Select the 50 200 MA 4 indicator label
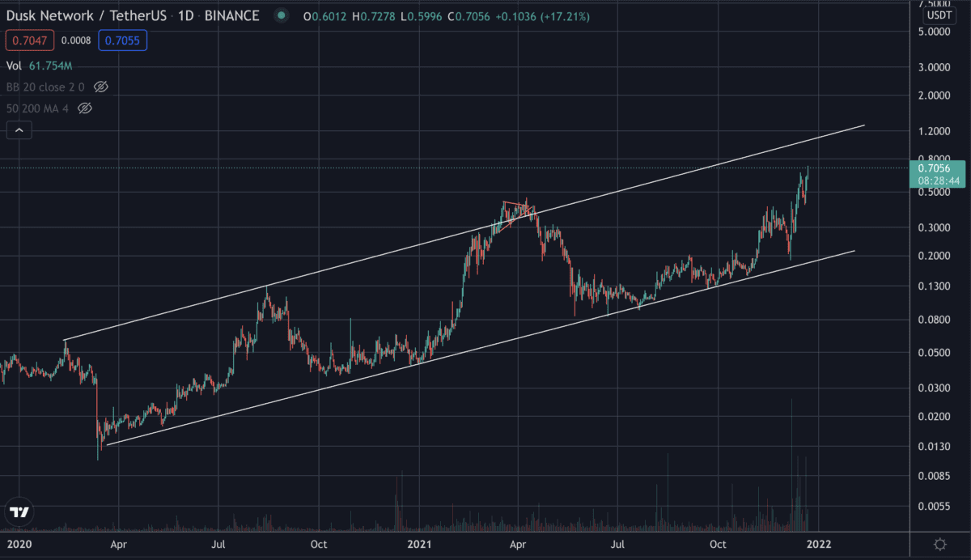The height and width of the screenshot is (560, 971). [37, 108]
